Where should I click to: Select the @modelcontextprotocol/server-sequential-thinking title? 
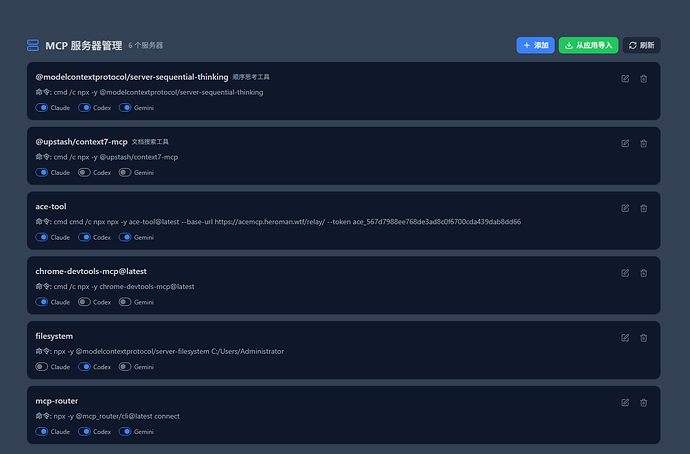click(x=132, y=77)
